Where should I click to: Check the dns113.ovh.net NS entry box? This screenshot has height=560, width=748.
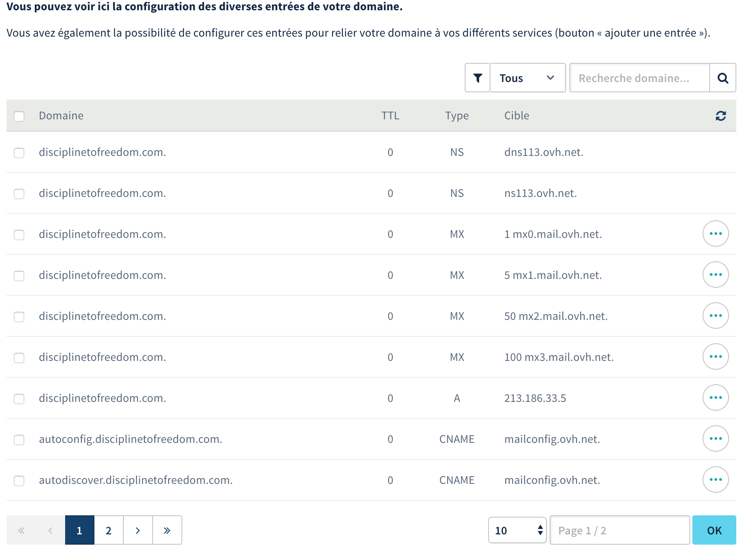tap(19, 153)
